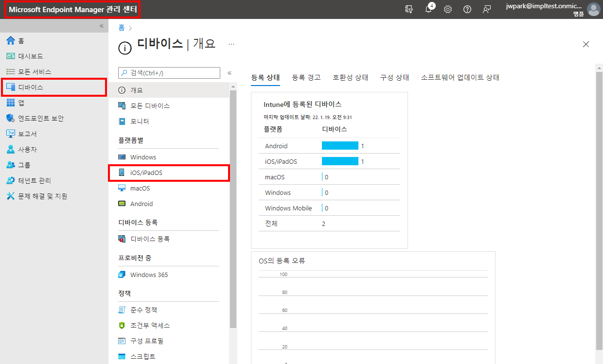The height and width of the screenshot is (364, 603).
Task: Open 디바이스 등록 menu item
Action: (169, 239)
